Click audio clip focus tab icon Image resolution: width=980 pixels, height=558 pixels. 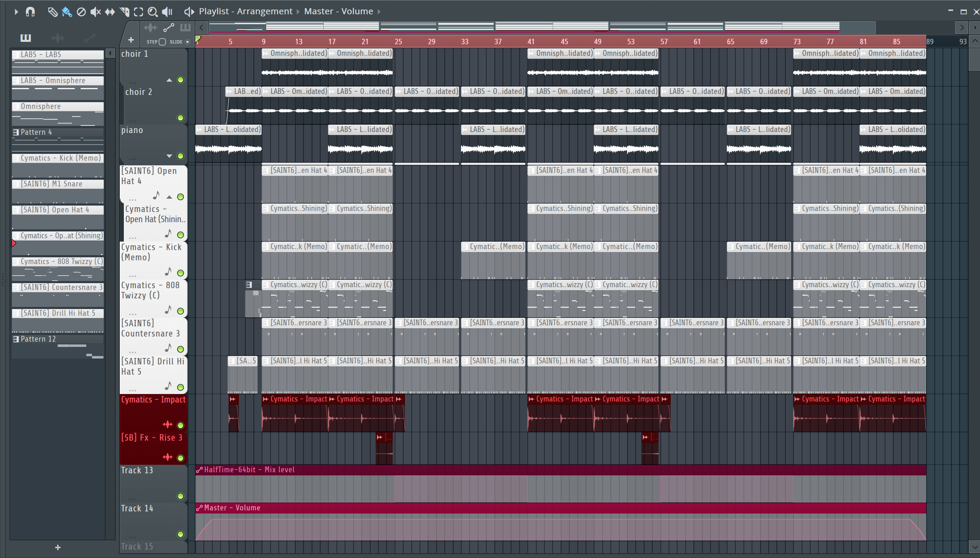150,27
